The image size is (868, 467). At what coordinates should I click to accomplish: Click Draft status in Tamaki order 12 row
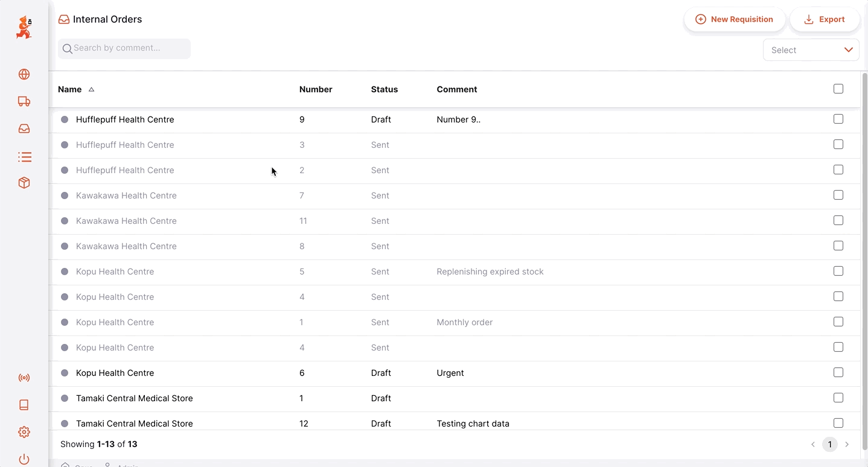point(381,424)
